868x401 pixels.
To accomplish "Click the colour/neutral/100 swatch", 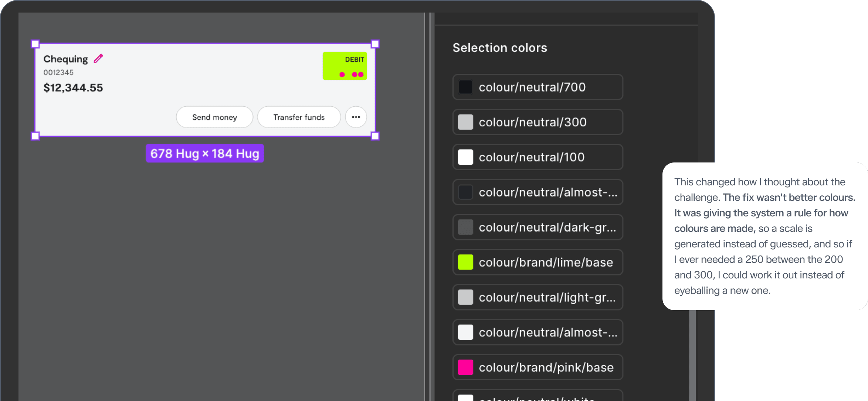I will pos(465,157).
